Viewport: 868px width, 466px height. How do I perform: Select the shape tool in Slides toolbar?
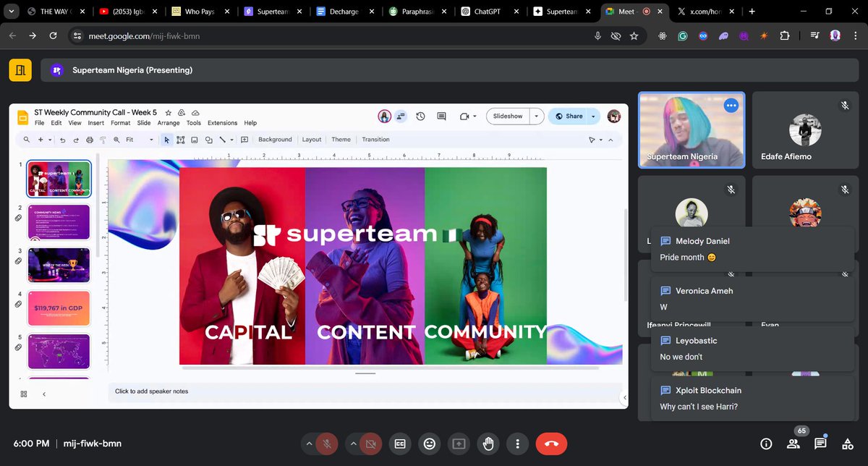pos(208,140)
